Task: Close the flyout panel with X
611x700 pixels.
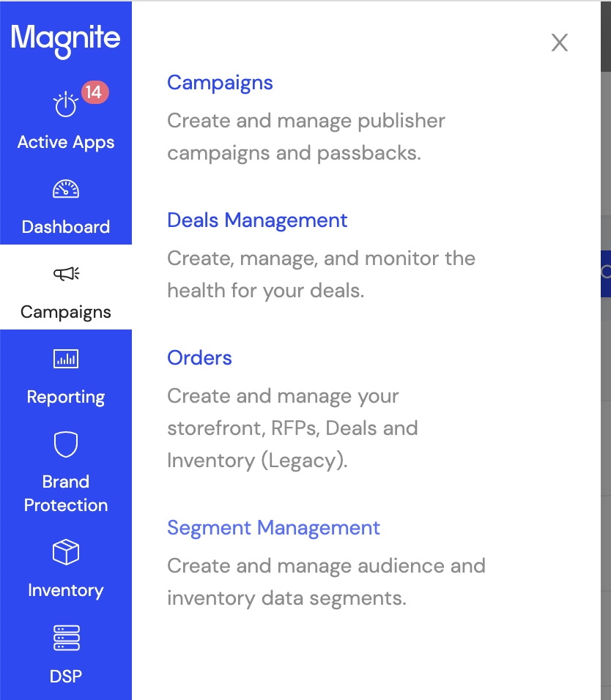Action: [x=559, y=43]
